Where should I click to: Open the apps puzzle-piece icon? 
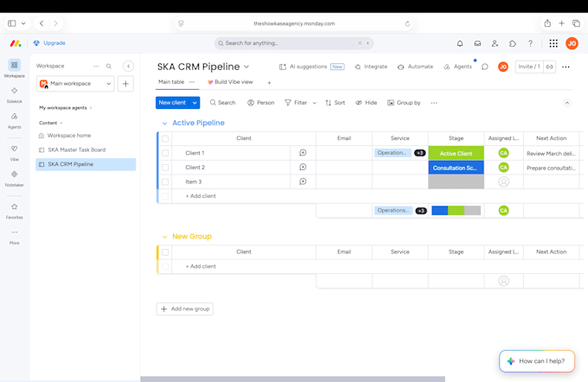(x=513, y=43)
